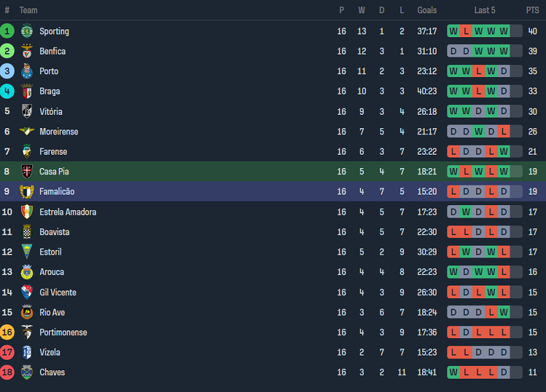This screenshot has width=546, height=392.
Task: Click the orange position 16 badge
Action: (x=7, y=332)
